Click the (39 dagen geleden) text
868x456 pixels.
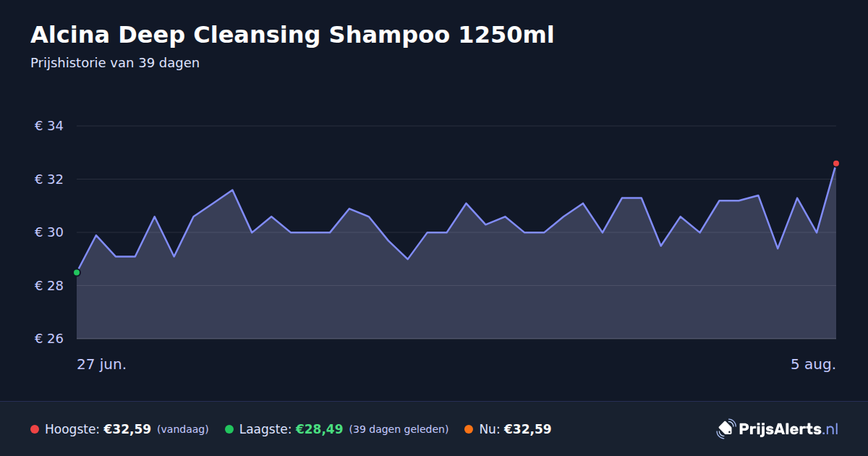click(399, 429)
